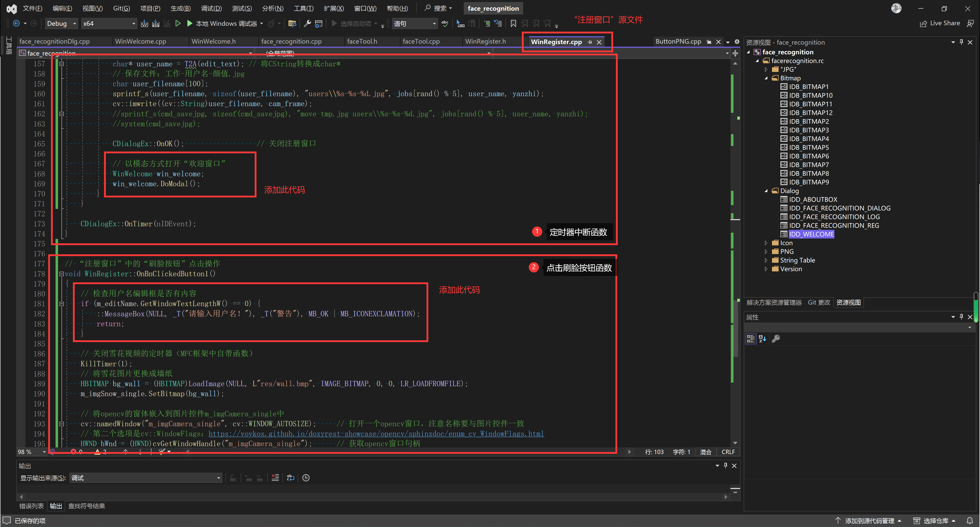Collapse the OnBnClickedButton1 function at line 178
The height and width of the screenshot is (527, 980).
(x=61, y=274)
